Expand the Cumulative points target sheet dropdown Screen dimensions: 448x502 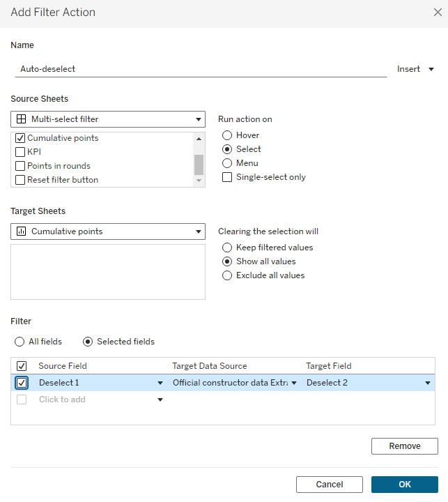pos(199,231)
